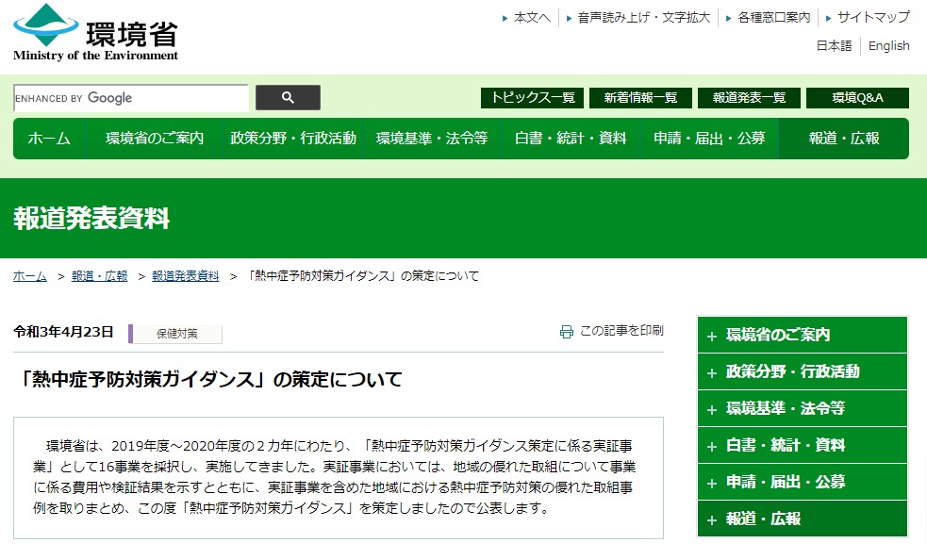Click the トピックス一覧 button

click(x=533, y=98)
